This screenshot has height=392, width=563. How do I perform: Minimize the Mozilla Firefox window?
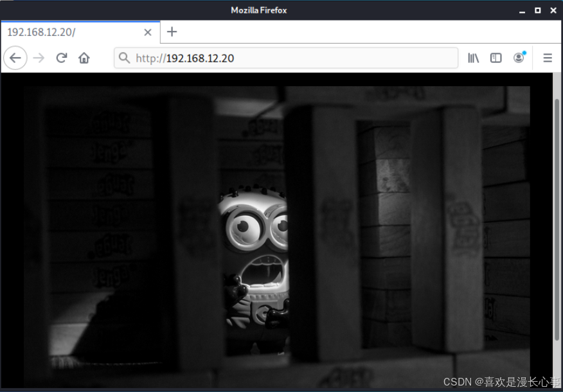click(523, 11)
